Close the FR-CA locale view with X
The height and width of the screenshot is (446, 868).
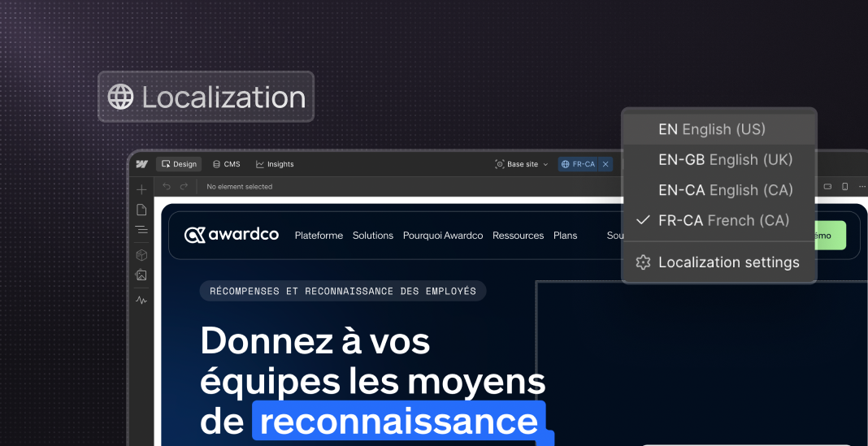coord(605,164)
